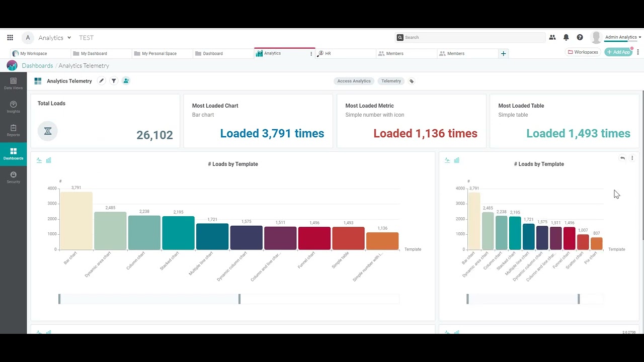
Task: Click the dashboard grid icon beside title
Action: point(38,81)
